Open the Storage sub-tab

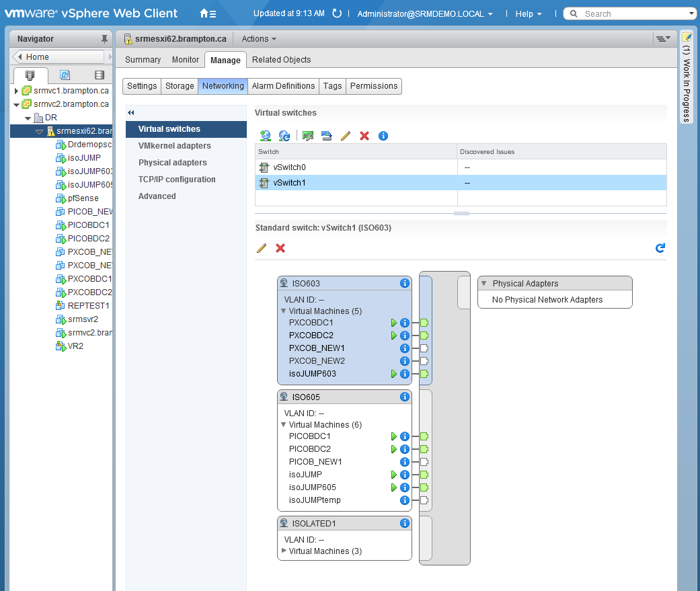pos(180,85)
